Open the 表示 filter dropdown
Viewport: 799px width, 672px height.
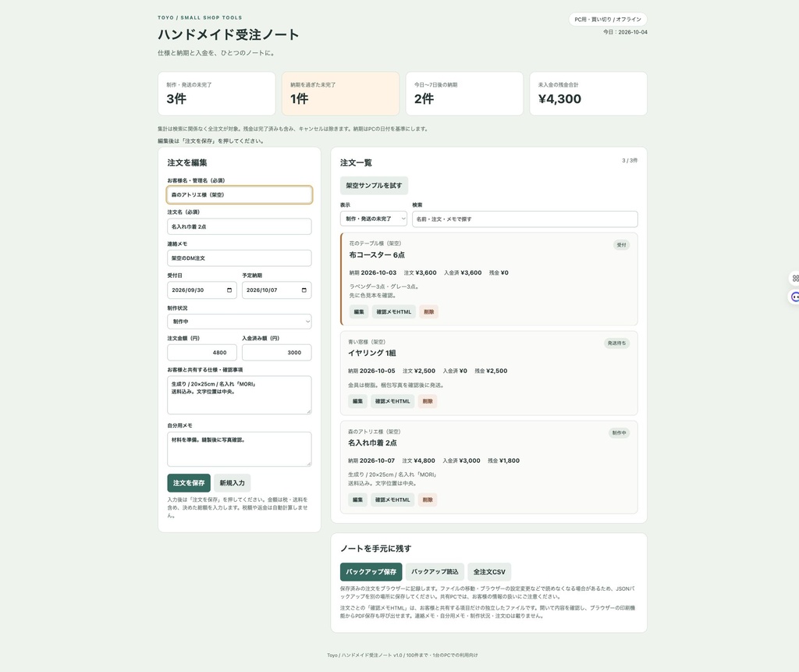pyautogui.click(x=374, y=219)
